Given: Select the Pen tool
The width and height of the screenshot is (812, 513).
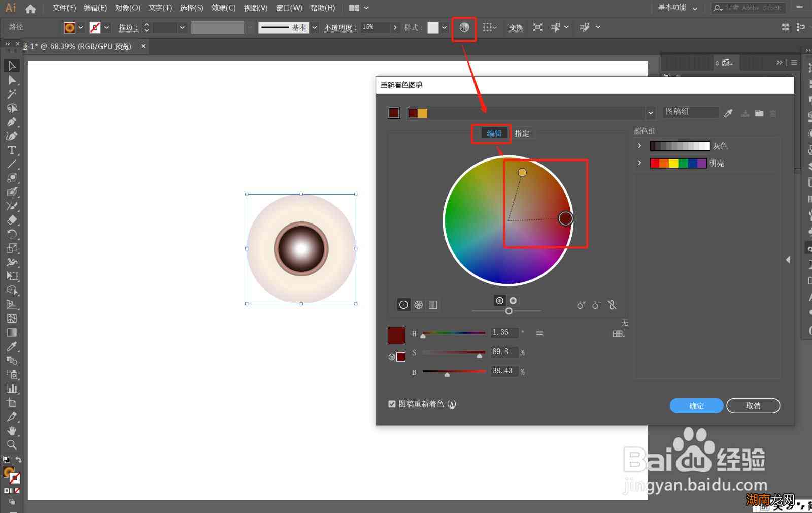Looking at the screenshot, I should coord(12,122).
